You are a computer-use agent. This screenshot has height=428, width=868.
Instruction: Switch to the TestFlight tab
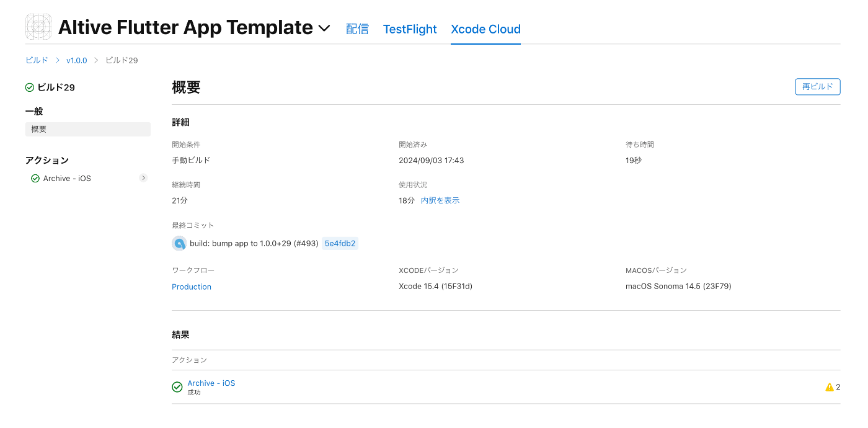[410, 29]
